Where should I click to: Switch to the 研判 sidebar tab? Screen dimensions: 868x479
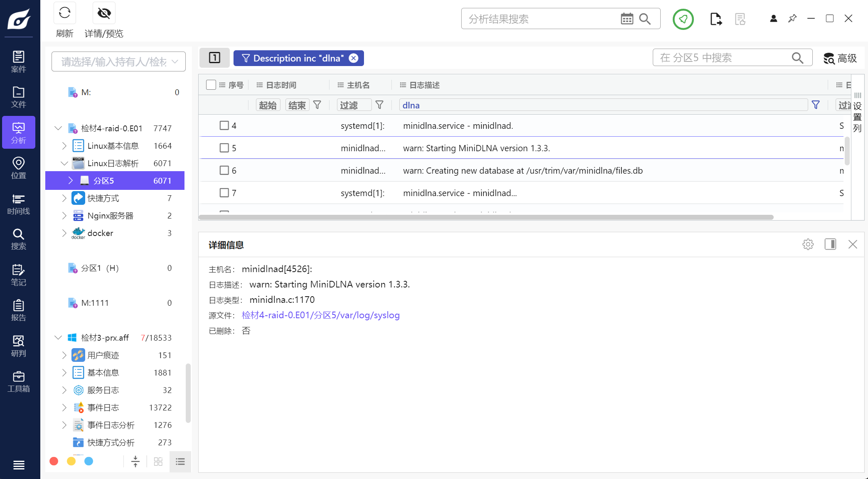(18, 346)
